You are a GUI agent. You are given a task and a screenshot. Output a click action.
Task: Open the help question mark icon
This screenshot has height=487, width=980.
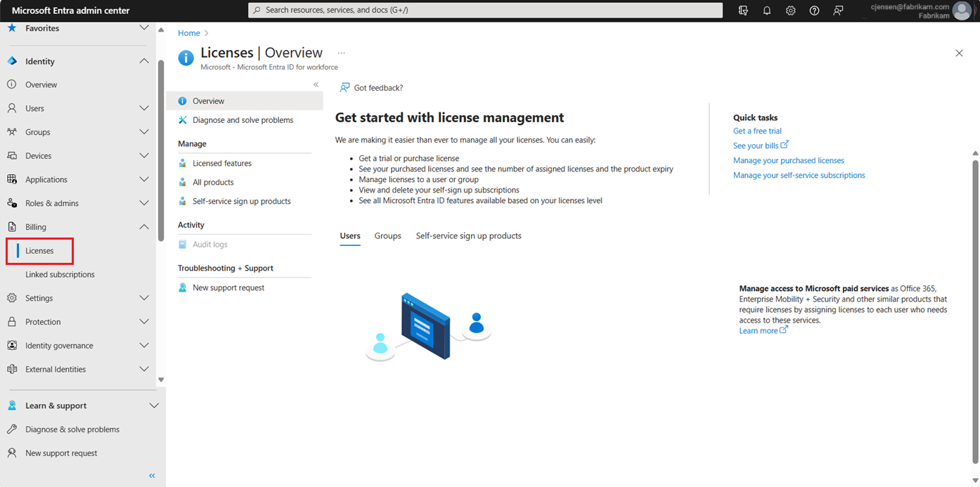[x=814, y=11]
